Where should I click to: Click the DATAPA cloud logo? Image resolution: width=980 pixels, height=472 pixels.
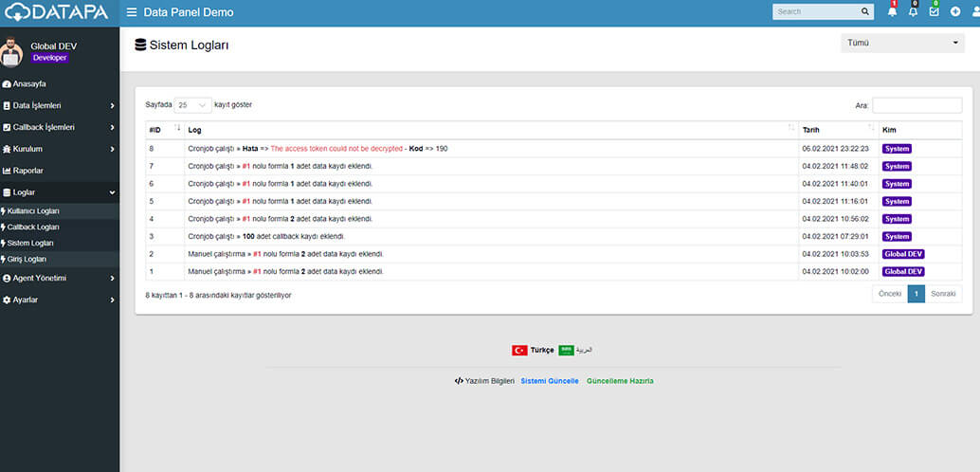coord(57,12)
